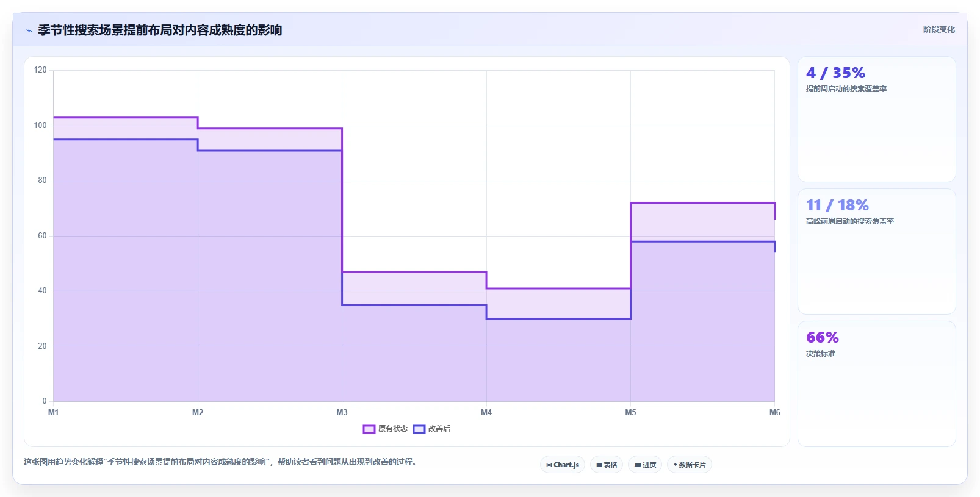This screenshot has width=980, height=497.
Task: Click the 阶段变化 label in the header
Action: [939, 29]
